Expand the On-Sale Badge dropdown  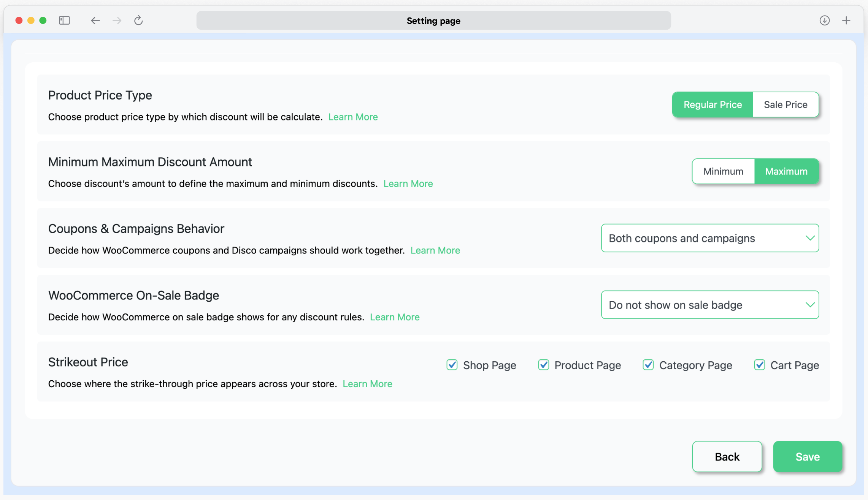pos(709,305)
